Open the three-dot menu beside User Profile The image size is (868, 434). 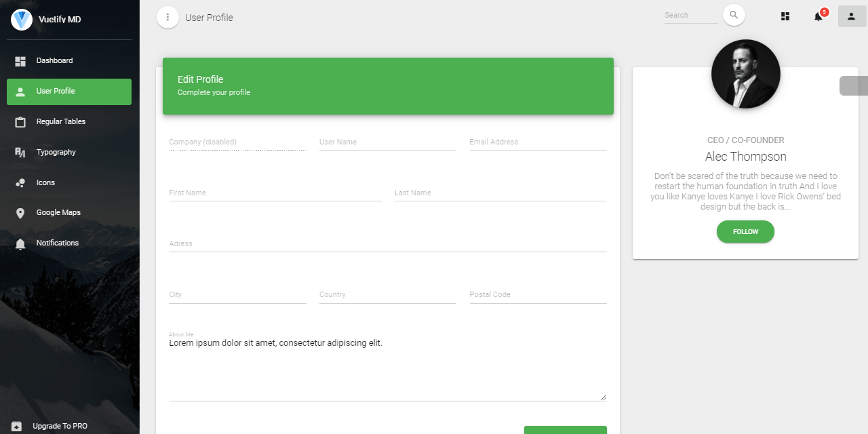tap(167, 17)
